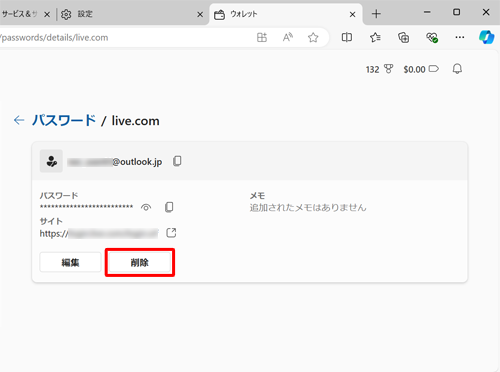The height and width of the screenshot is (372, 500).
Task: Toggle split screen view
Action: 347,37
